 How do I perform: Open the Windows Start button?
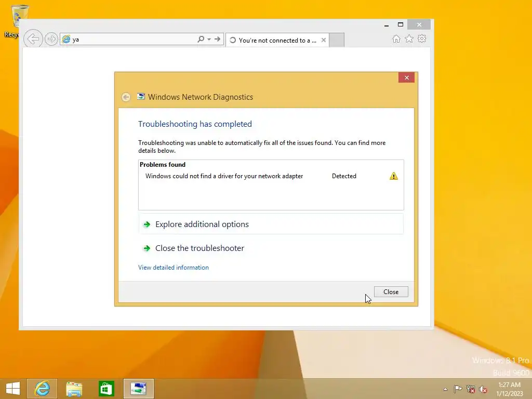tap(13, 389)
